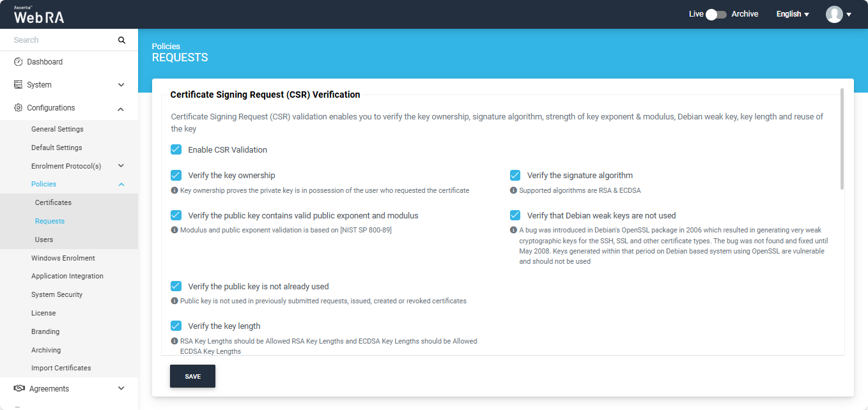The image size is (868, 410).
Task: Open the English language dropdown
Action: pyautogui.click(x=793, y=14)
